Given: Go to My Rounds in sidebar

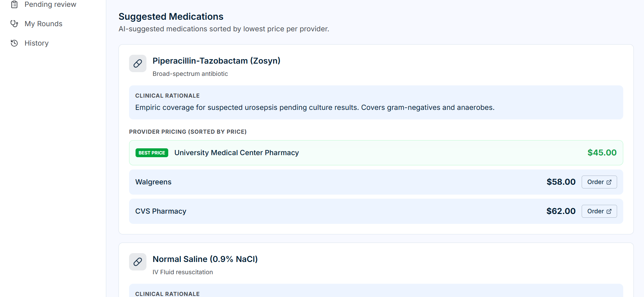Looking at the screenshot, I should [x=43, y=24].
